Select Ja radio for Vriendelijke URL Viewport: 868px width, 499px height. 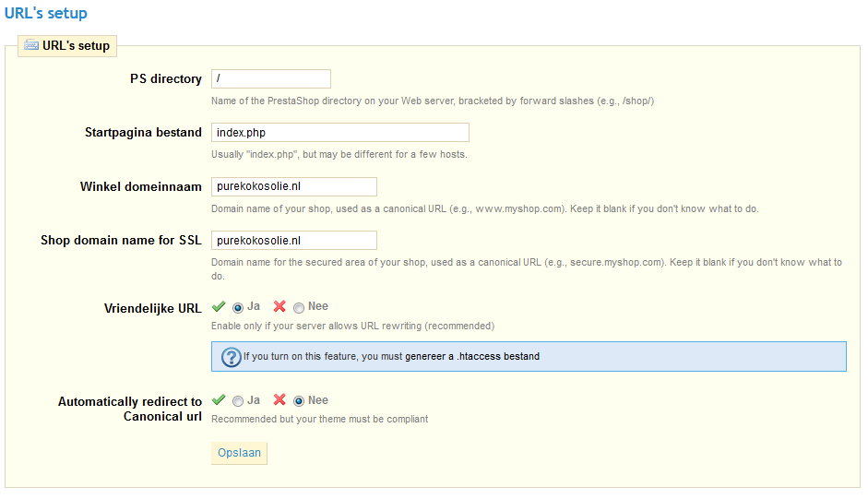(238, 308)
